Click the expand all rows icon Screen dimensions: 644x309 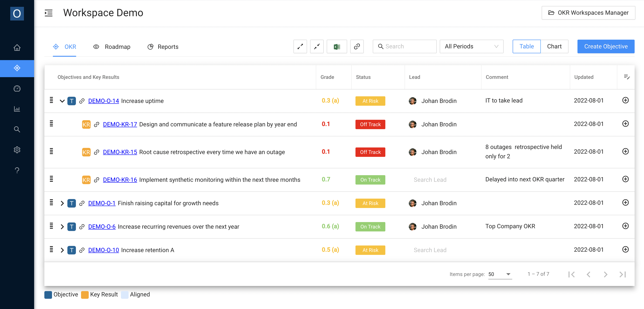click(300, 46)
